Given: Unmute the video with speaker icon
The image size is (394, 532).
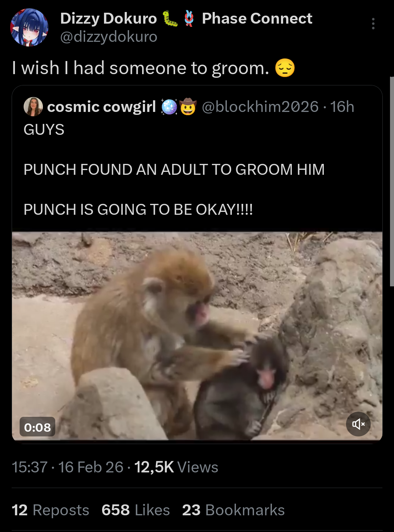Looking at the screenshot, I should pos(358,424).
